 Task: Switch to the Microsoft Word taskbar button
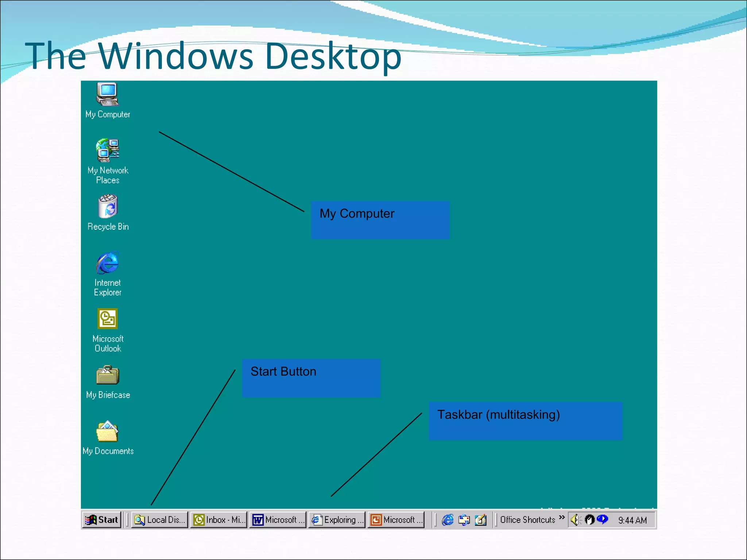point(278,520)
